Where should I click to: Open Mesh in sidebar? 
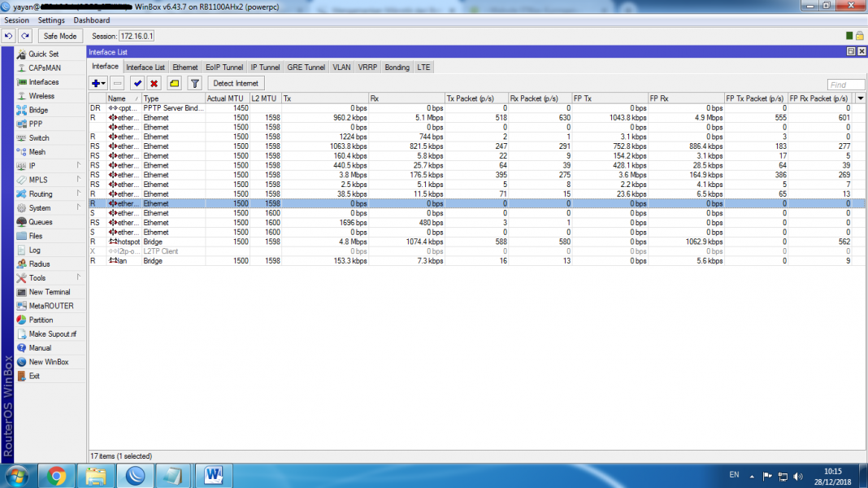[37, 152]
